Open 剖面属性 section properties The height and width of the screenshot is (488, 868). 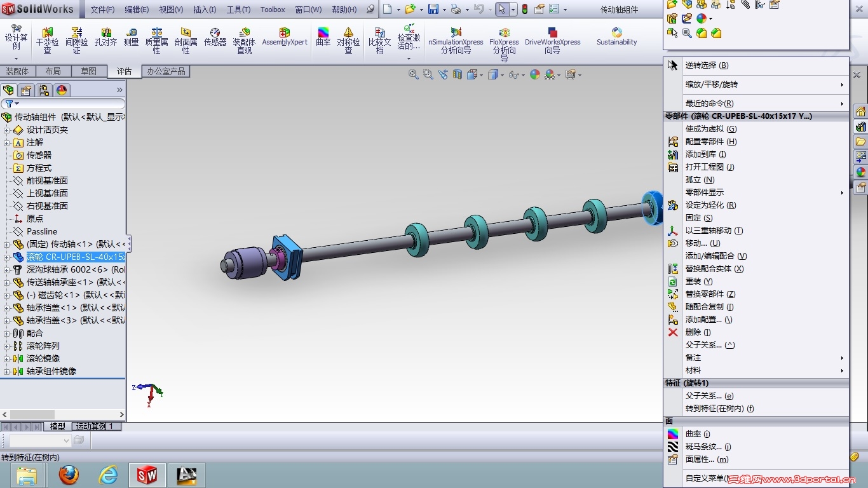click(186, 41)
